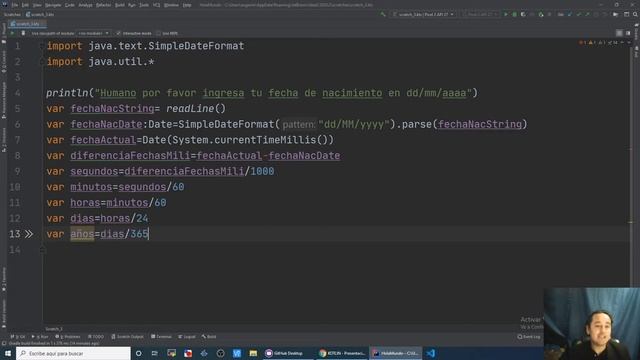Switch scratch layout to split preview view
Viewport: 640px width, 360px height.
click(x=628, y=33)
